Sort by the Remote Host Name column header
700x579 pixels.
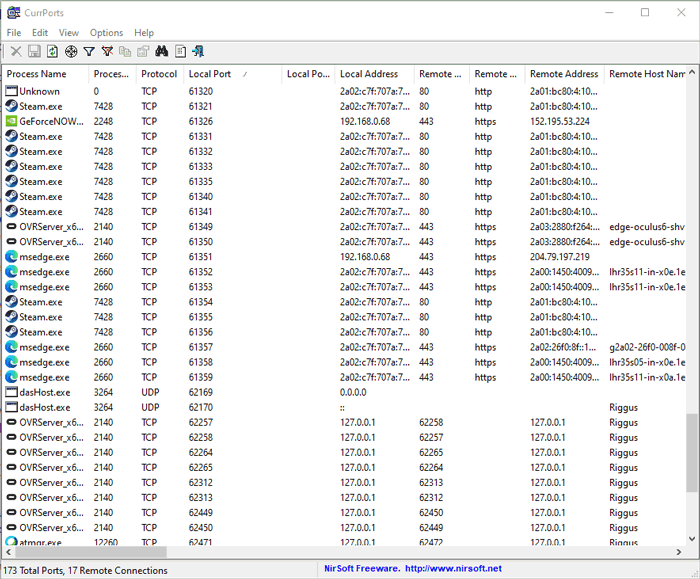coord(645,74)
